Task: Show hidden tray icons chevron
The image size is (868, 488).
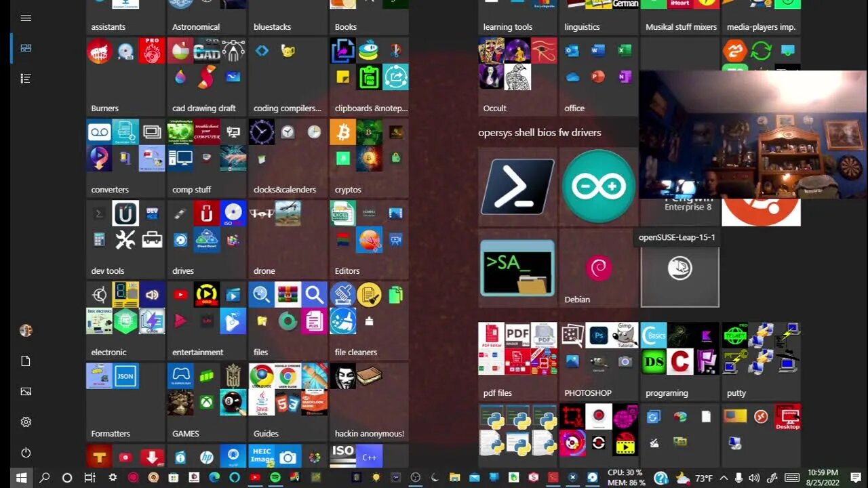Action: (x=724, y=479)
